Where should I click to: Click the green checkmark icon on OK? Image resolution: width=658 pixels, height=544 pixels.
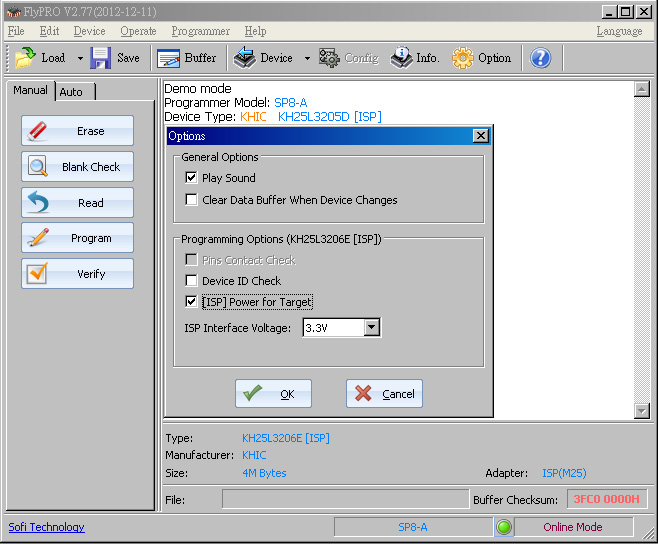(253, 393)
